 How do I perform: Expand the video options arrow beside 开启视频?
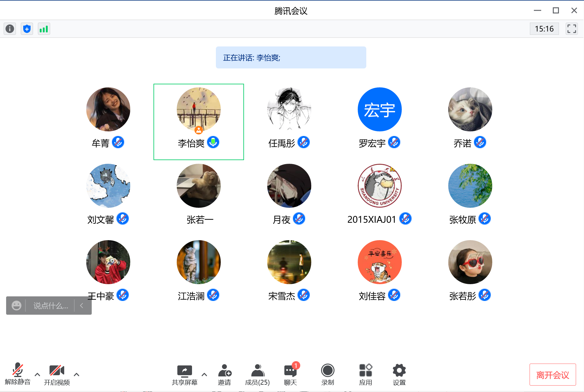point(76,374)
